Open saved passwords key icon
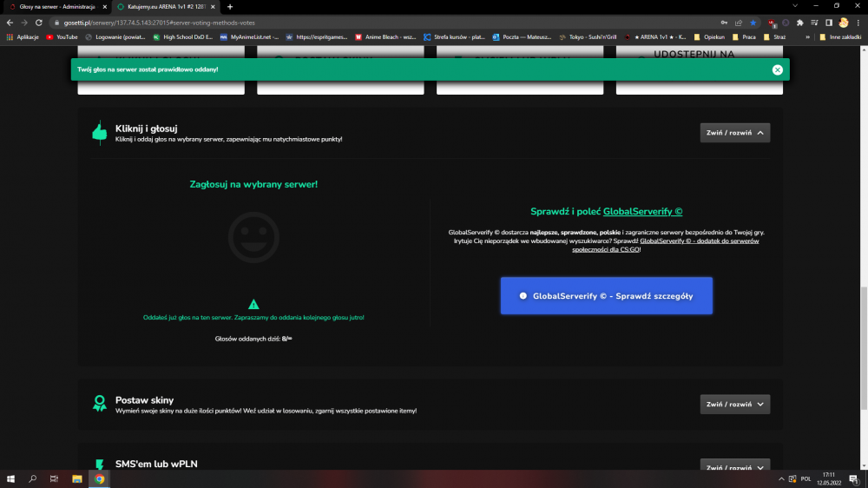Image resolution: width=868 pixels, height=488 pixels. click(724, 23)
